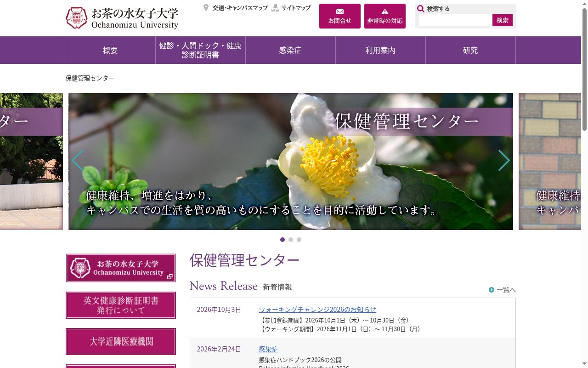Open the 研究 menu
The height and width of the screenshot is (368, 588).
click(470, 50)
